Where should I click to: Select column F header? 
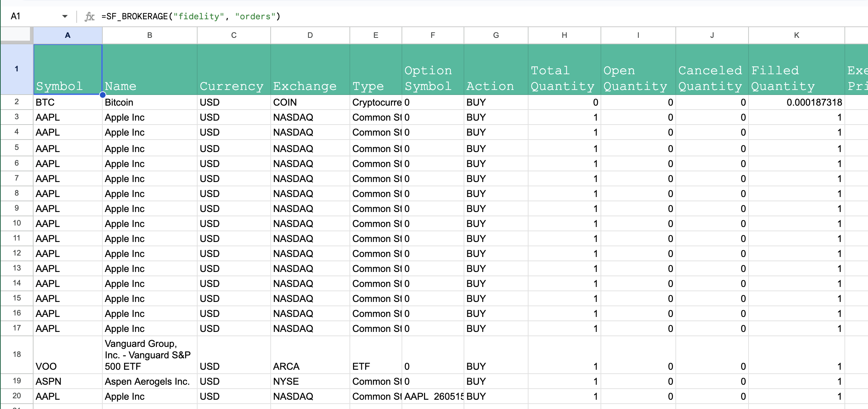click(433, 35)
